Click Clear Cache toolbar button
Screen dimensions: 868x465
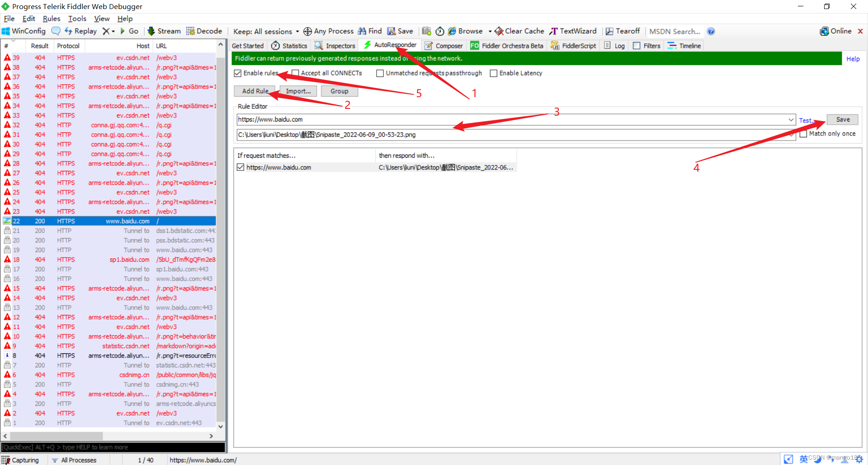(x=519, y=31)
